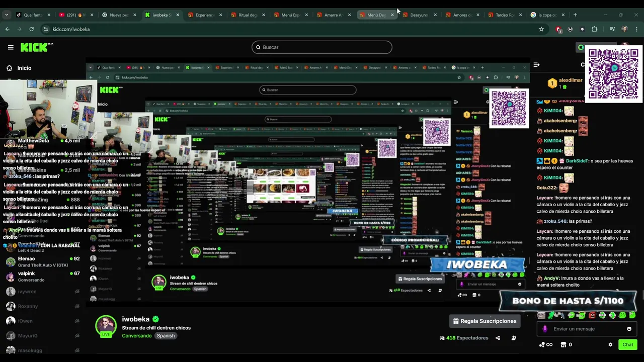Screen dimensions: 644x362
Task: Open the Chrome profile avatar
Action: (624, 29)
